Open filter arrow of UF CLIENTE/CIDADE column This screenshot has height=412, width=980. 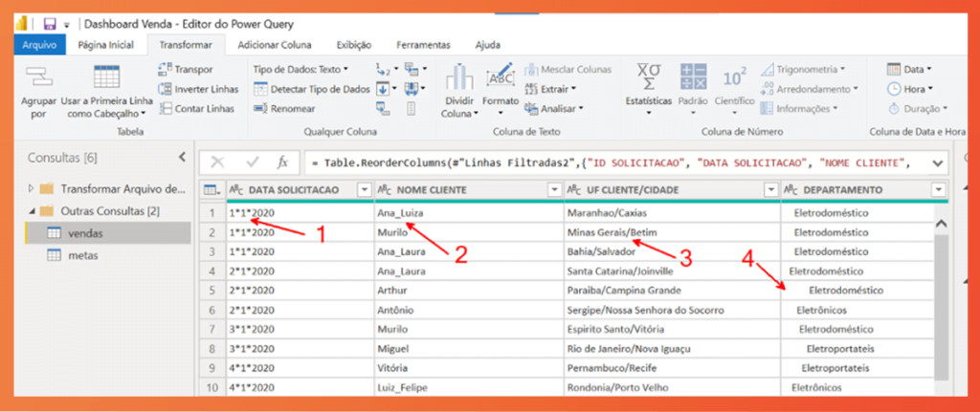(x=770, y=190)
